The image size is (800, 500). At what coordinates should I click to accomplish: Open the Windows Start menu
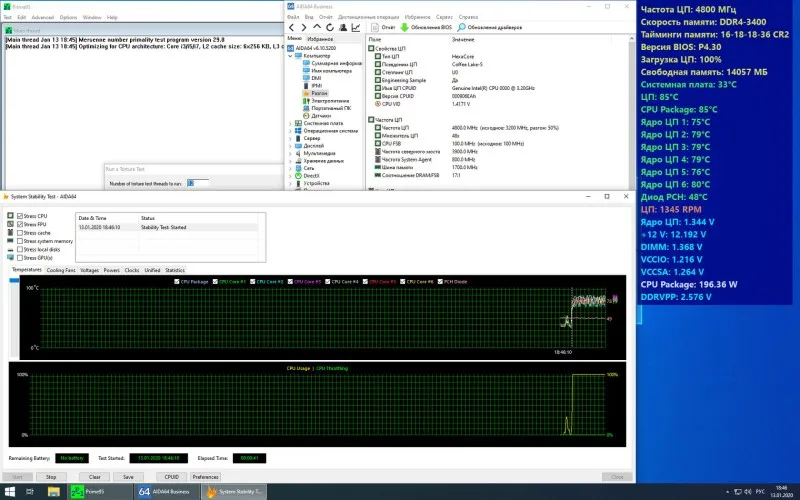click(11, 491)
